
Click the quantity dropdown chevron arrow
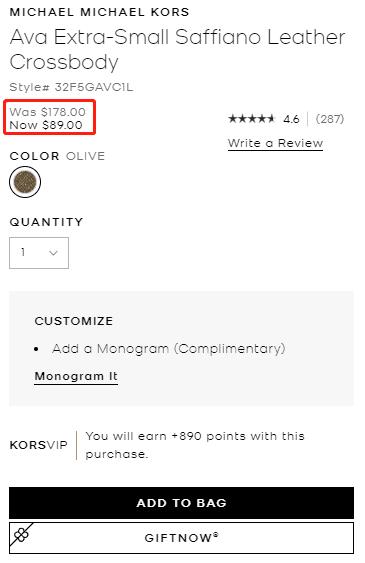coord(53,253)
